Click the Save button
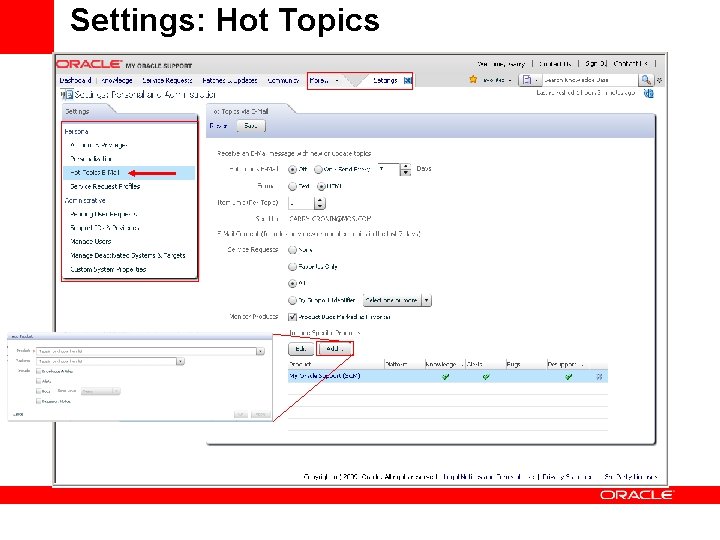Image resolution: width=720 pixels, height=540 pixels. coord(251,126)
